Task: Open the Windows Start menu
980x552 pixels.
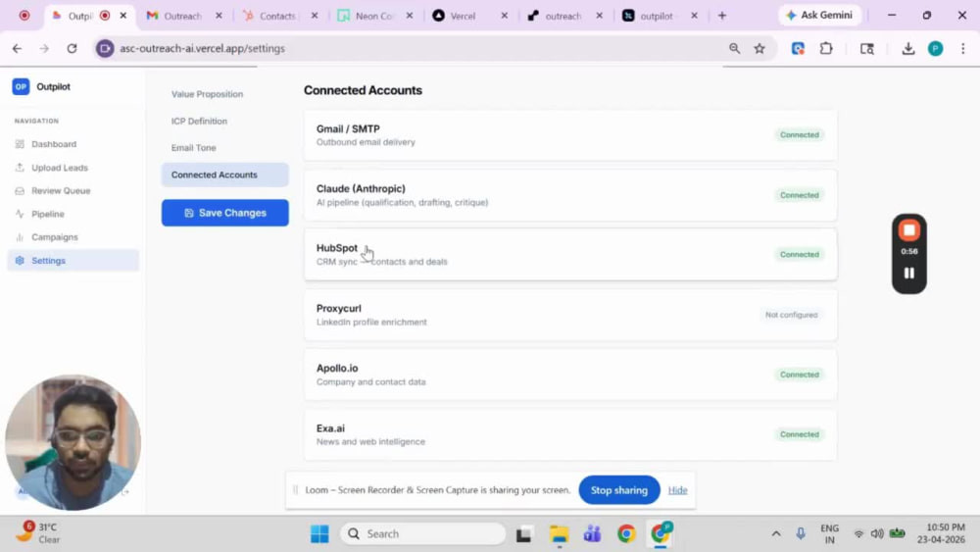Action: pyautogui.click(x=319, y=534)
